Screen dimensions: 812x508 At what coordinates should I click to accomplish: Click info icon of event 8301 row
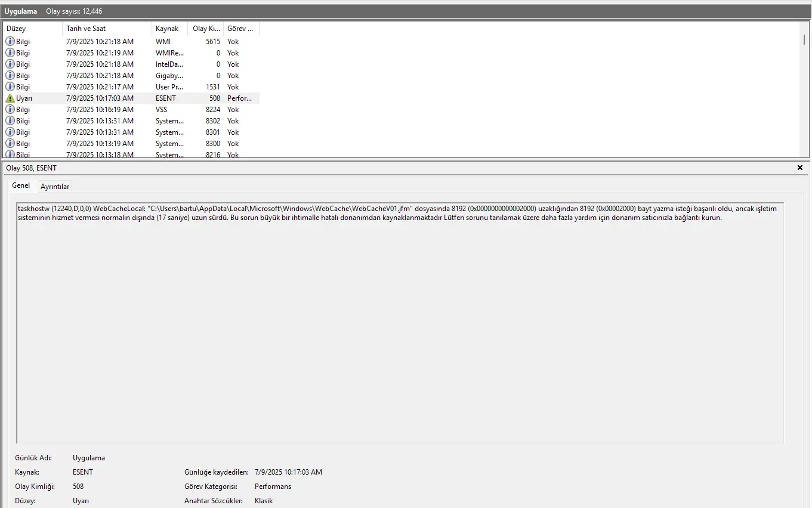click(10, 132)
